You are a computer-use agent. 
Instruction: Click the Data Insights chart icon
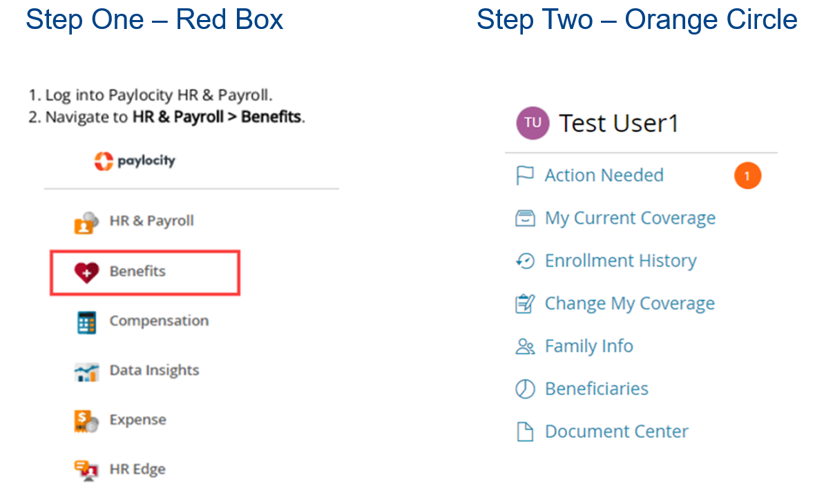(x=86, y=372)
